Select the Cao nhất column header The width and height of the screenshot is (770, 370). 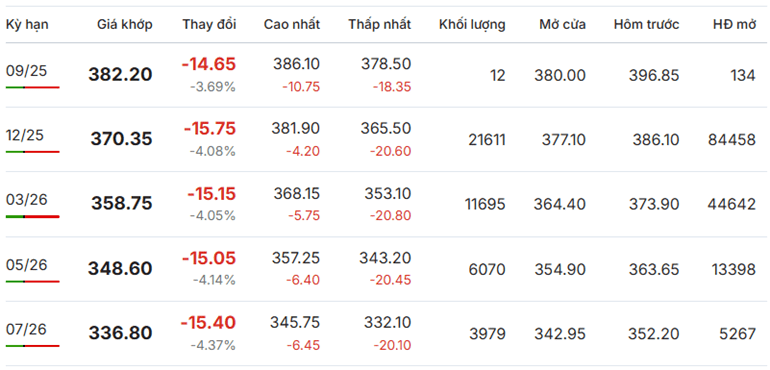pos(292,25)
